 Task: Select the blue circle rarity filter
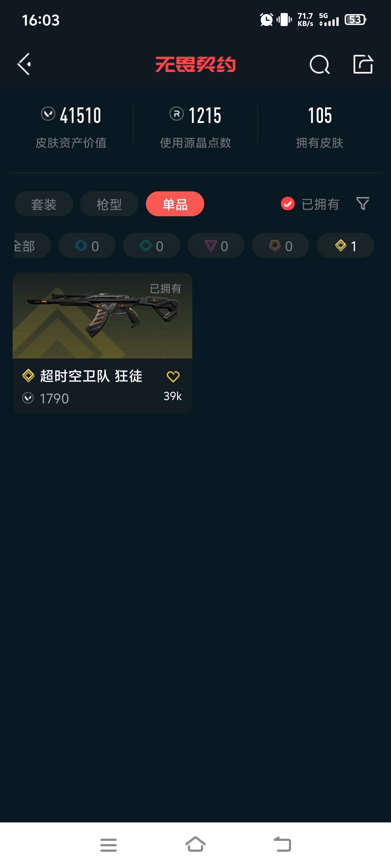tap(87, 246)
